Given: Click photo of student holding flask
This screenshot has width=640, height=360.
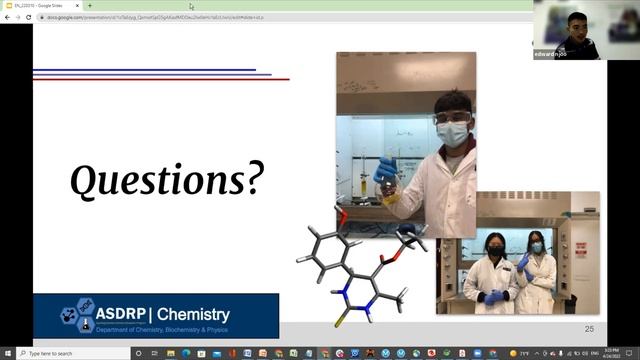Looking at the screenshot, I should coord(406,145).
